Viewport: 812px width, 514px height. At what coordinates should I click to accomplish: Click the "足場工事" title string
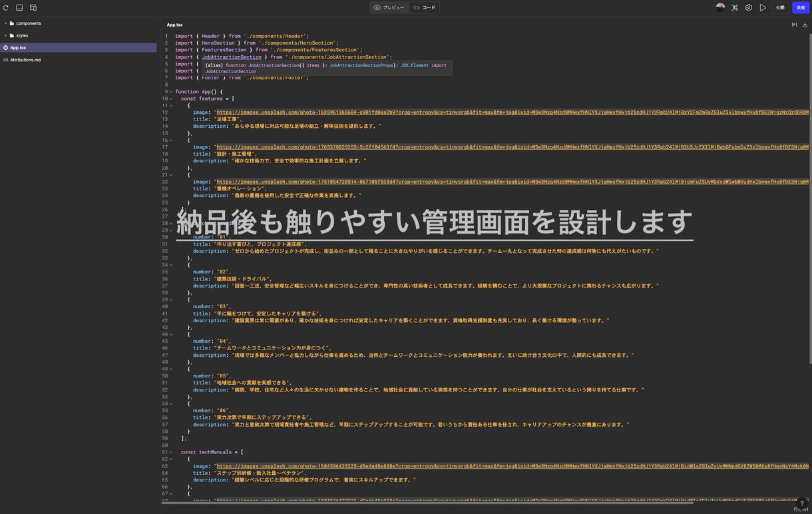(x=228, y=119)
